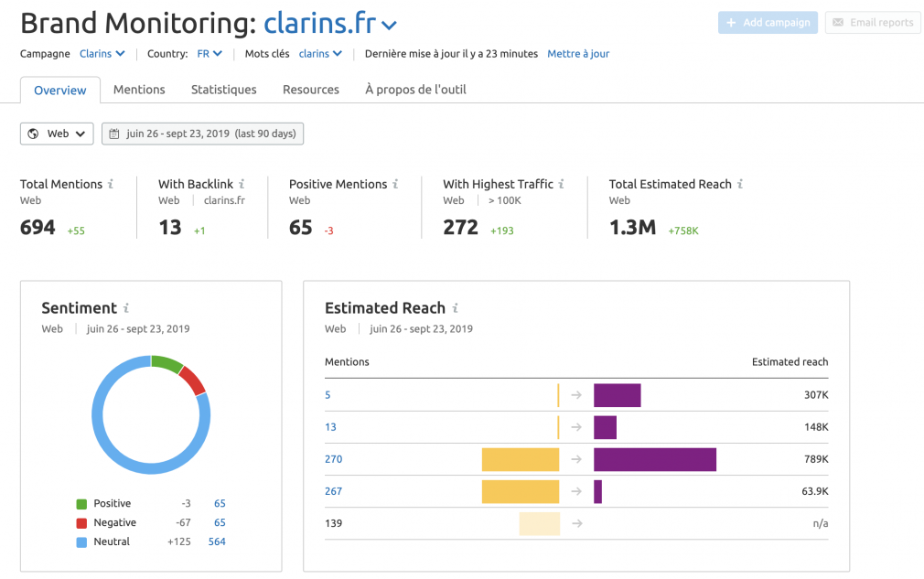Screen dimensions: 924x579
Task: Select the À propos de l'outil tab
Action: [415, 90]
